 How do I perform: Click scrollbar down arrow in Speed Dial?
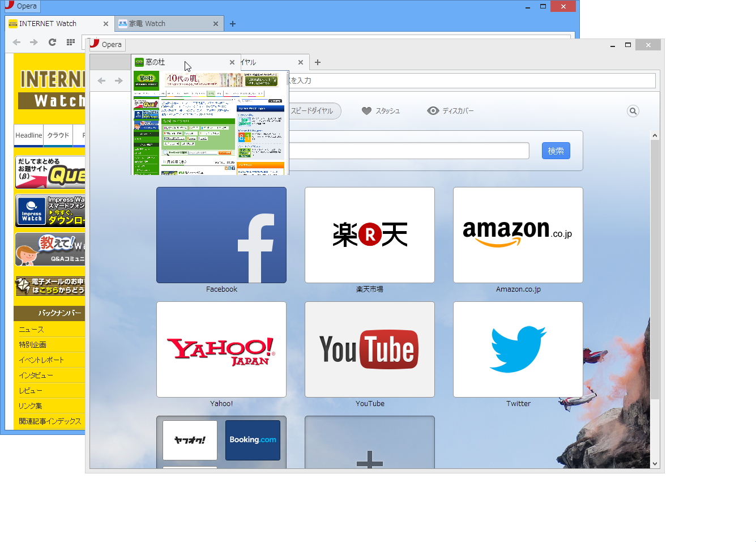(x=655, y=464)
